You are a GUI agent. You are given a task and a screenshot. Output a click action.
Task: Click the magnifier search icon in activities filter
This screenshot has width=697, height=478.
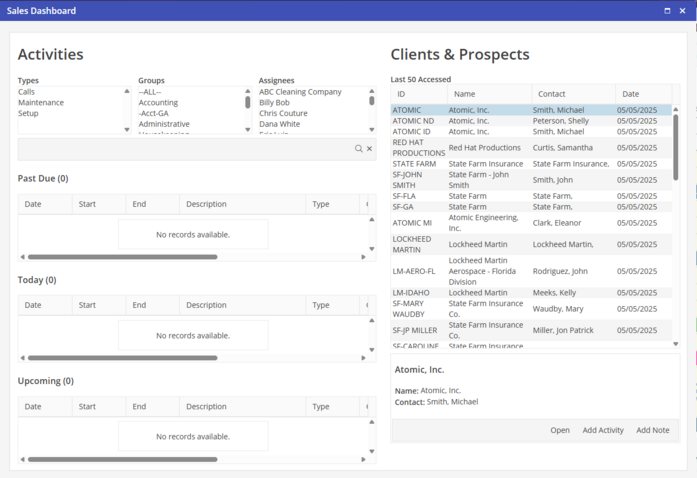359,149
